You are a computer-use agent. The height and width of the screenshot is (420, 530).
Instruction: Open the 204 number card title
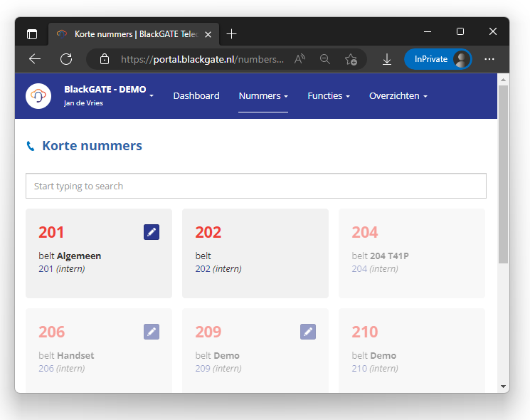(x=365, y=232)
